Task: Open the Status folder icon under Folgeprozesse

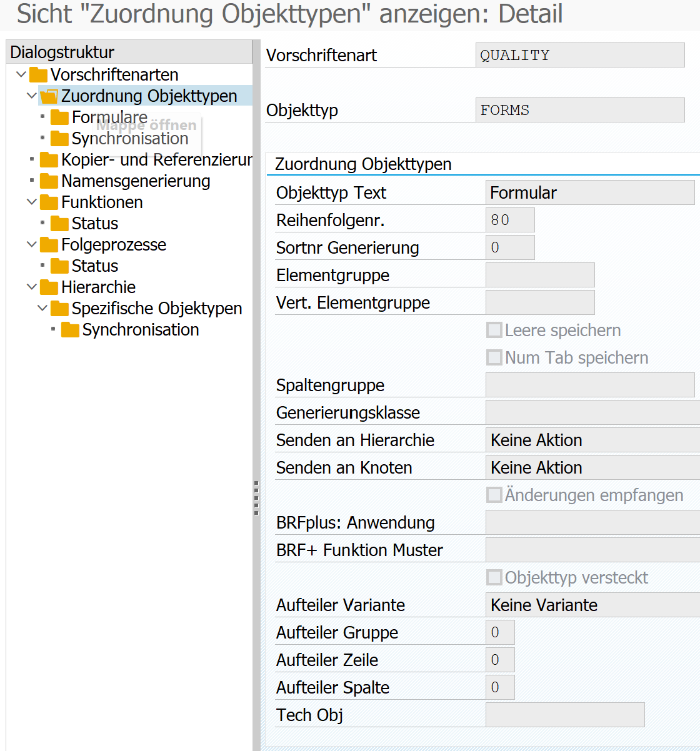Action: click(59, 266)
